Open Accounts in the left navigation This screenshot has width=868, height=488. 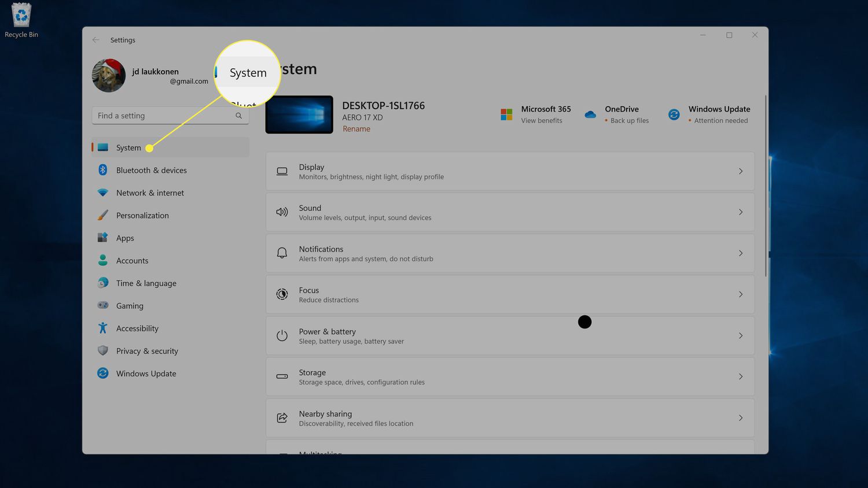[132, 261]
